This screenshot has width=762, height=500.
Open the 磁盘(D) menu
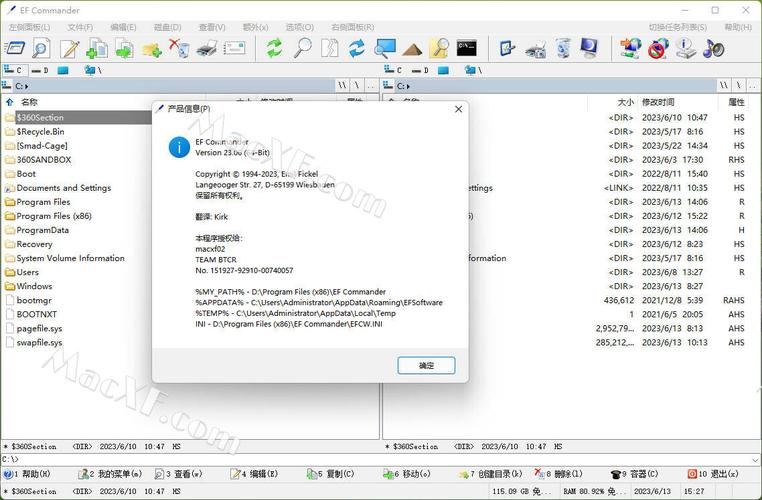point(168,27)
